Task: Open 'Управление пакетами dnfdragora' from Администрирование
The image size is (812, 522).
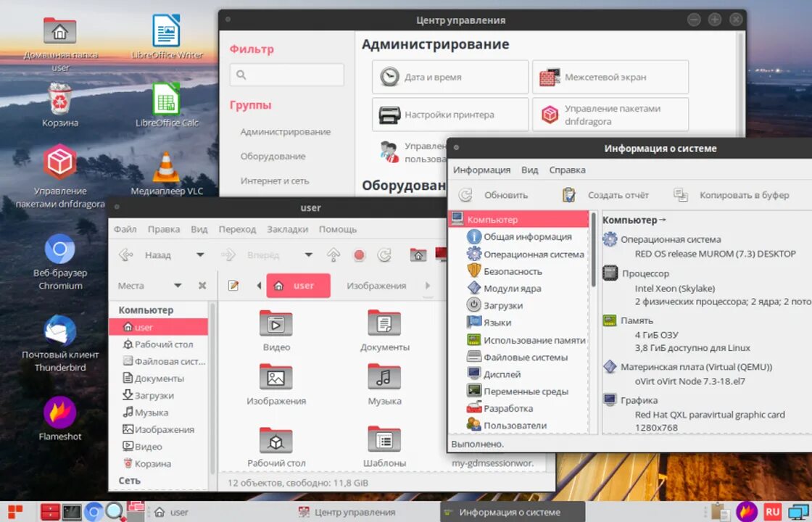Action: click(x=610, y=114)
